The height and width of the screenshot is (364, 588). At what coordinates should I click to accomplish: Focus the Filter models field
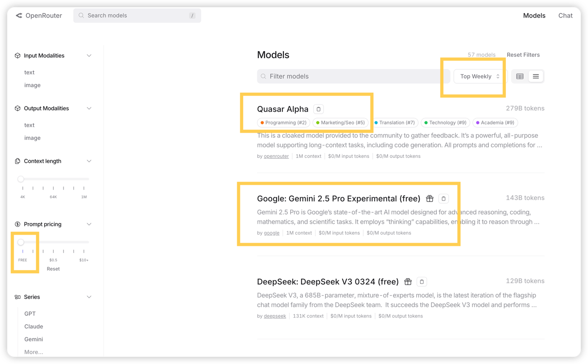[353, 76]
